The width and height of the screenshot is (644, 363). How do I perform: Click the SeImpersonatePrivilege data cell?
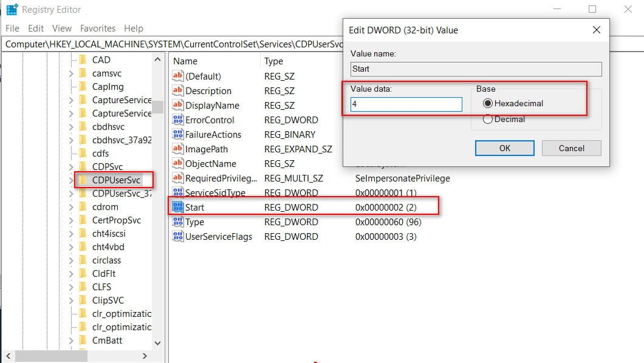coord(402,178)
